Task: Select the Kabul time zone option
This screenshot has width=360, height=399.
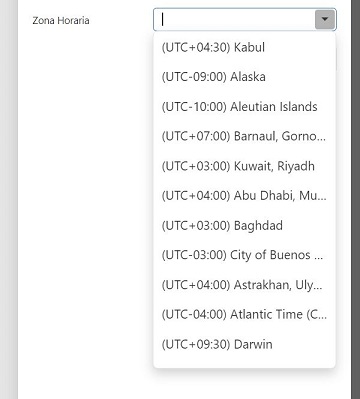Action: [x=244, y=47]
